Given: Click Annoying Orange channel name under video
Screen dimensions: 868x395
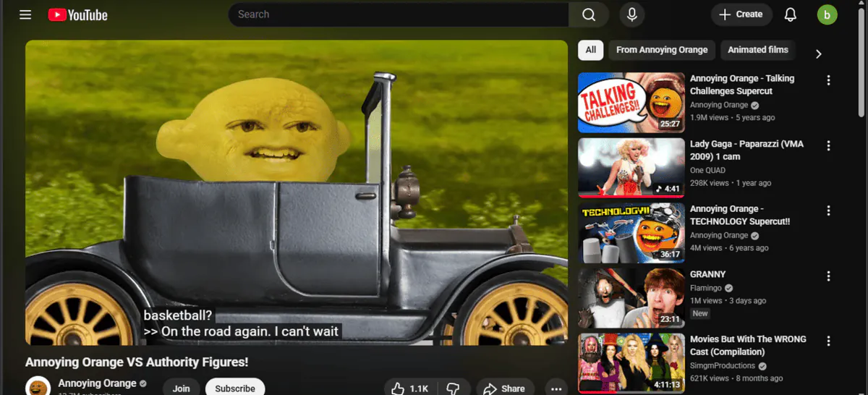Looking at the screenshot, I should [97, 383].
